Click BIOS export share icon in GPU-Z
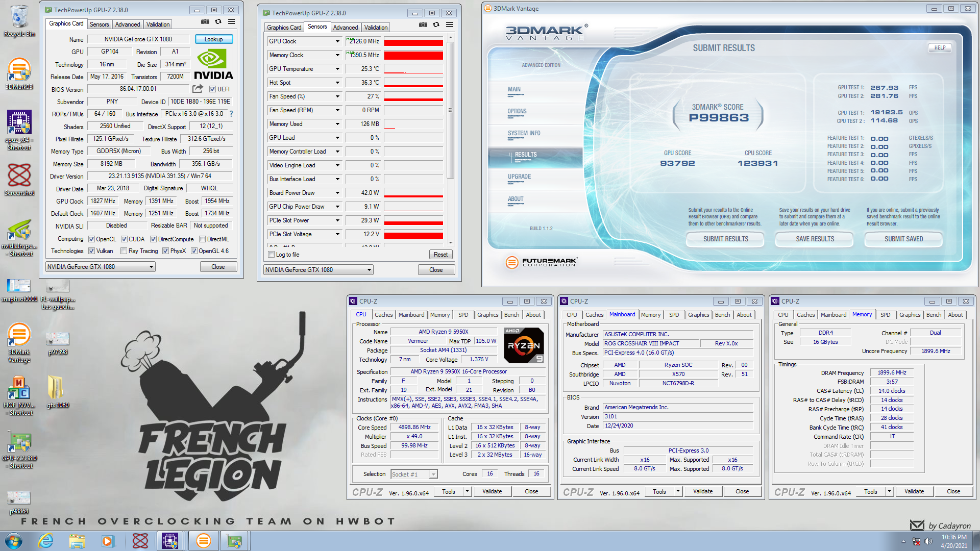Viewport: 980px width, 551px height. [x=198, y=89]
